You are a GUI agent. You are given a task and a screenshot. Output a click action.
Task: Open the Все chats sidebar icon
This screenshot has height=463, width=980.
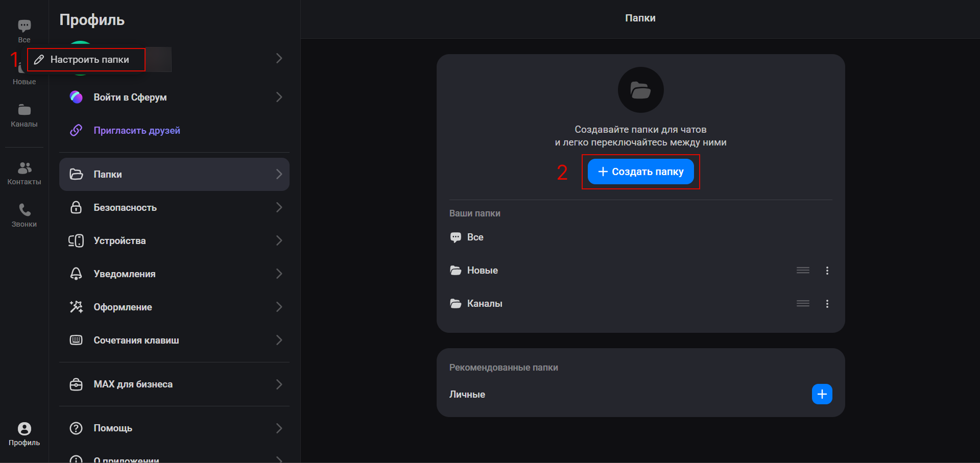click(24, 31)
